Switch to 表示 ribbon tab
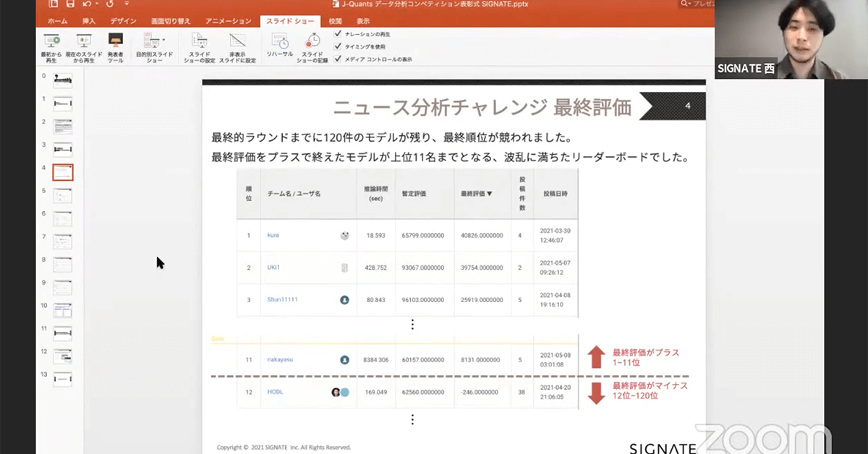 tap(363, 21)
